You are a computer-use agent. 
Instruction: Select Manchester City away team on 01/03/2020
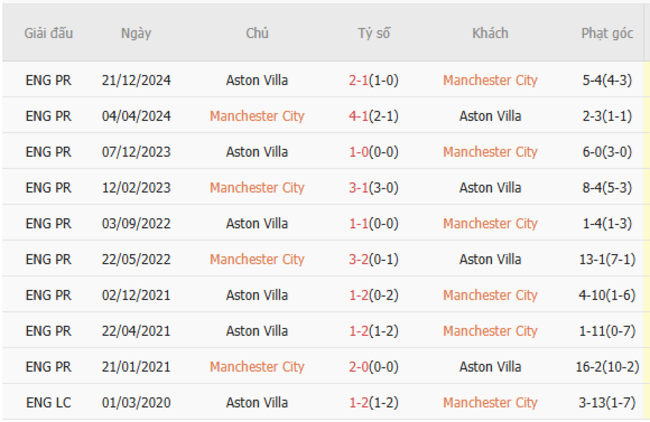(x=490, y=403)
